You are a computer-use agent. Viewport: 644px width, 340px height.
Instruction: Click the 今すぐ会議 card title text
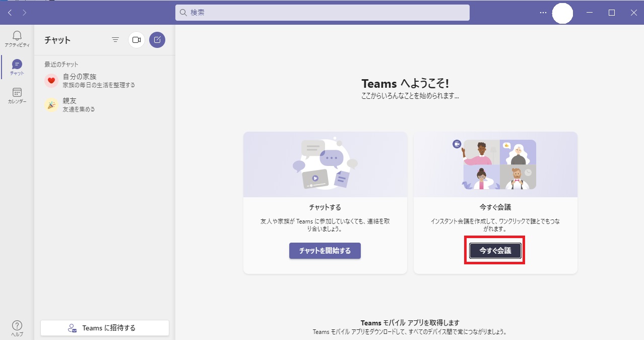tap(495, 207)
